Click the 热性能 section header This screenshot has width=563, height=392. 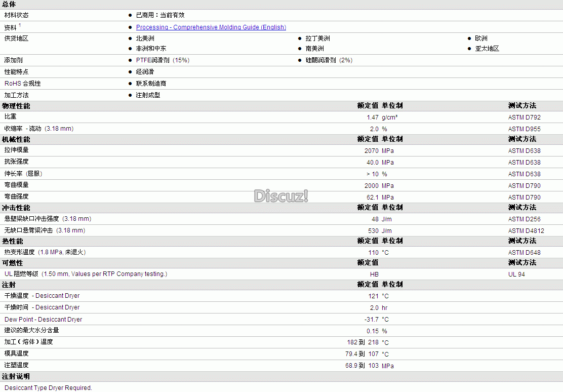coord(13,242)
